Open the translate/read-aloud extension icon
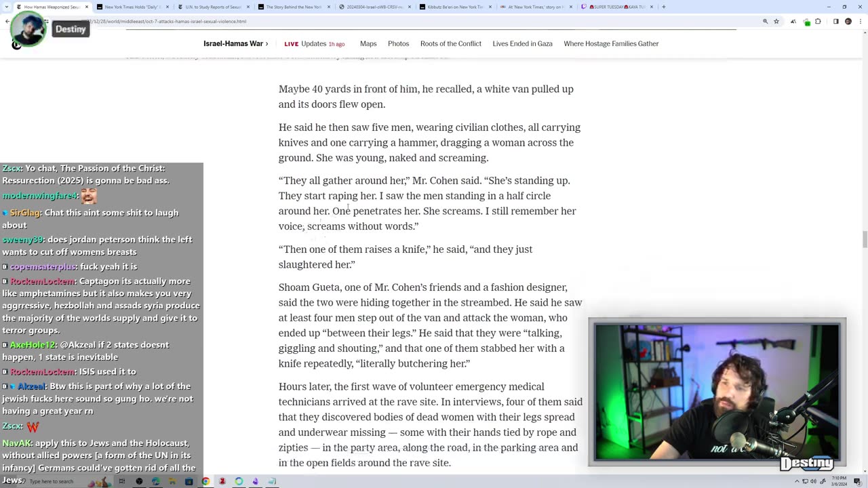 pyautogui.click(x=793, y=22)
